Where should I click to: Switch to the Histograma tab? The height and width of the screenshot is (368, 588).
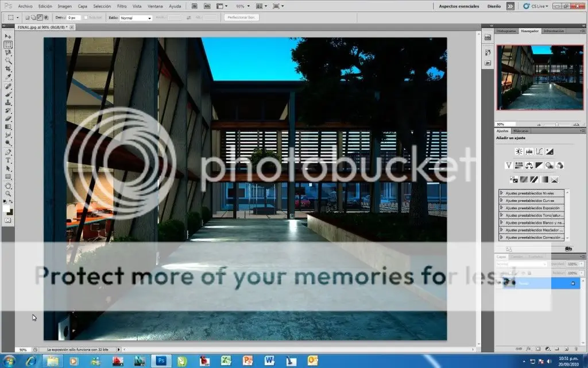point(506,31)
